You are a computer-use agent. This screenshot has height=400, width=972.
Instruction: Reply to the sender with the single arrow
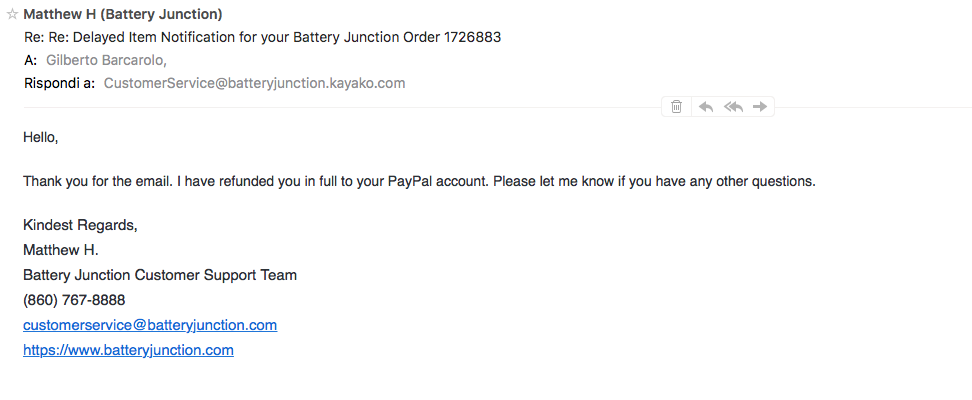(706, 106)
